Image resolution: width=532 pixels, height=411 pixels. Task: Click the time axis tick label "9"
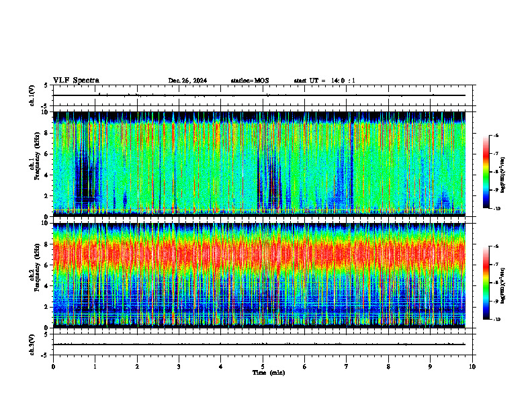(430, 367)
